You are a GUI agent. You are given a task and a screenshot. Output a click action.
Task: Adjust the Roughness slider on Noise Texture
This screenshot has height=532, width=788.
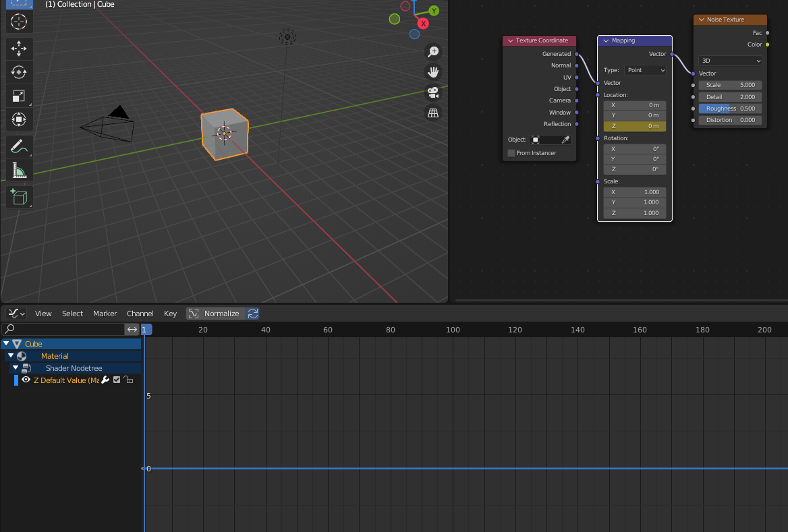click(730, 109)
